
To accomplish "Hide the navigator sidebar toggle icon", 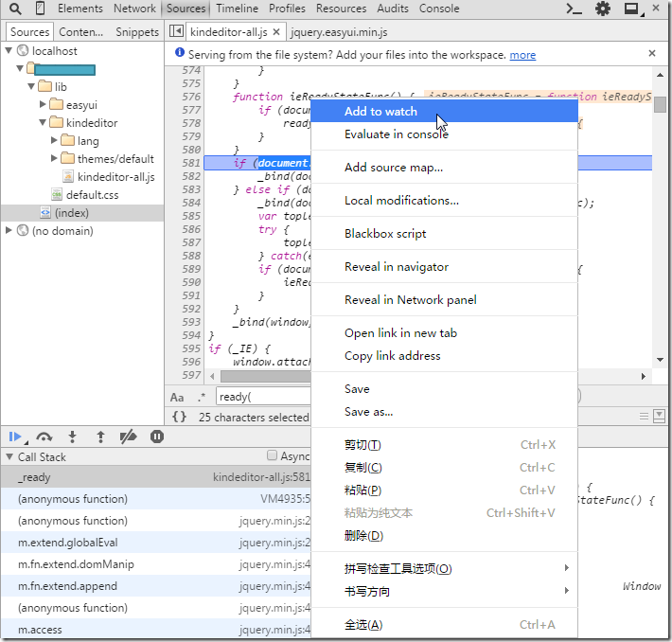I will 177,31.
